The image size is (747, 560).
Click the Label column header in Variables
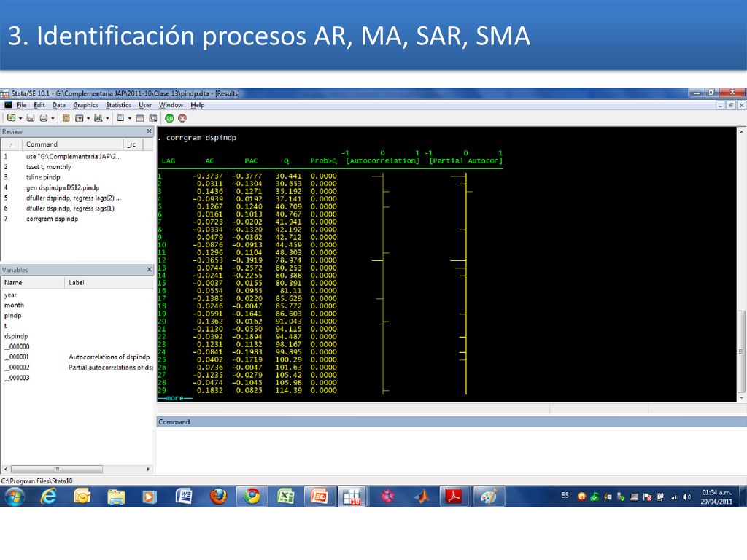click(x=109, y=282)
